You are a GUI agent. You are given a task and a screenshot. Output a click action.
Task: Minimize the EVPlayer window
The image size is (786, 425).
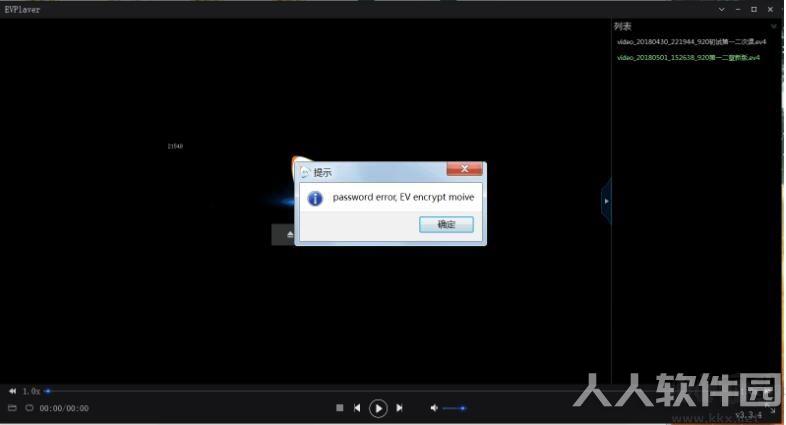tap(738, 10)
